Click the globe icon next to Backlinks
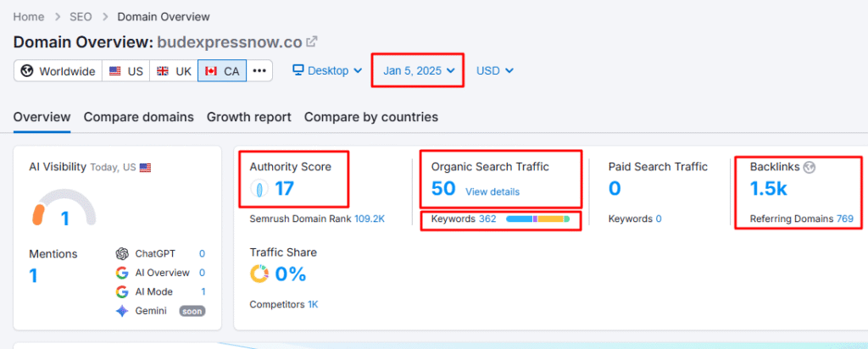This screenshot has height=349, width=868. point(810,167)
